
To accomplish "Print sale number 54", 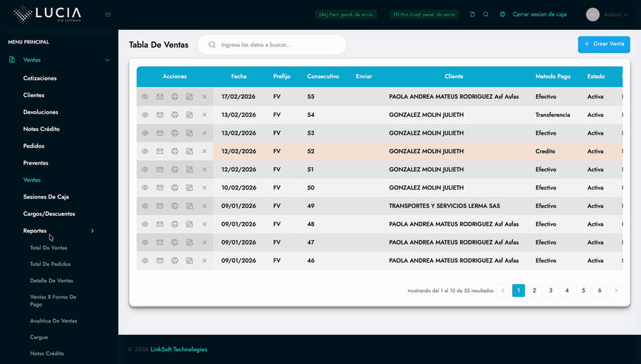I will pyautogui.click(x=174, y=115).
